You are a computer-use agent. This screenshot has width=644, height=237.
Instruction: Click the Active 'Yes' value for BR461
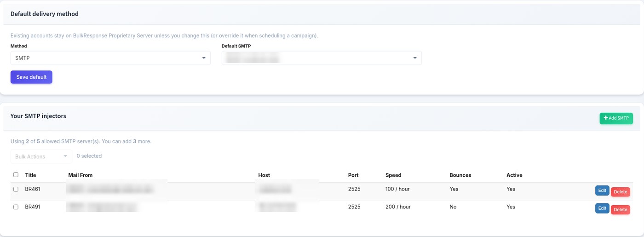coord(511,189)
